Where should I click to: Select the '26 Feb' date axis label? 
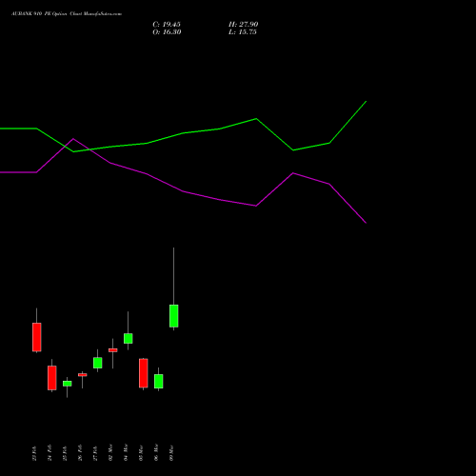(80, 453)
